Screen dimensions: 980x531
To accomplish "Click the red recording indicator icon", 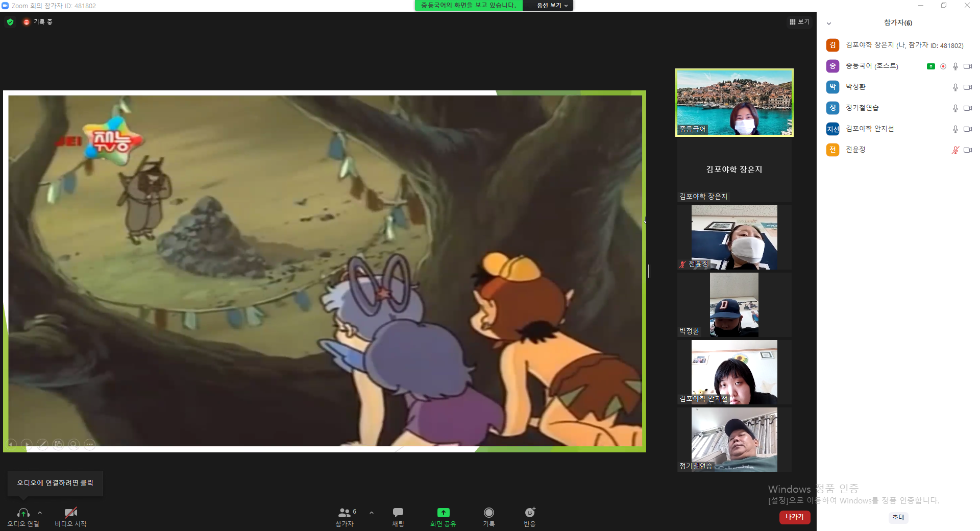I will [x=27, y=22].
